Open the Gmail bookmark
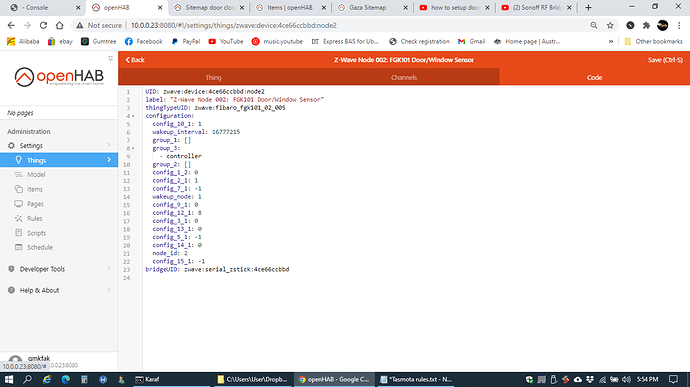This screenshot has height=387, width=690. click(x=472, y=41)
